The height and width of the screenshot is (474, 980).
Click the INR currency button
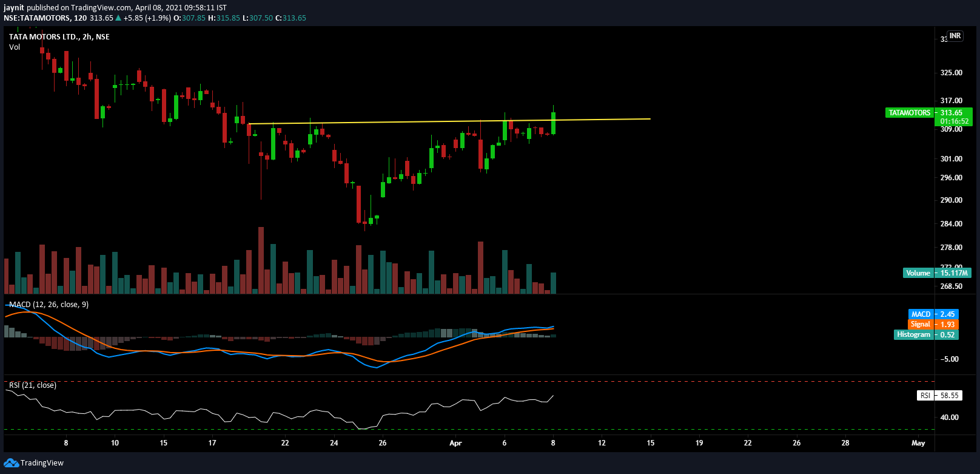(x=955, y=36)
